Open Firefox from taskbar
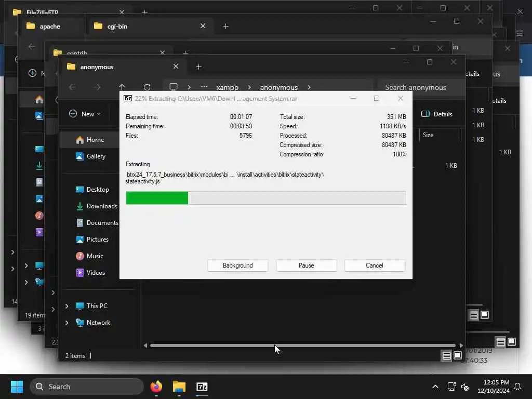The image size is (532, 399). 156,387
